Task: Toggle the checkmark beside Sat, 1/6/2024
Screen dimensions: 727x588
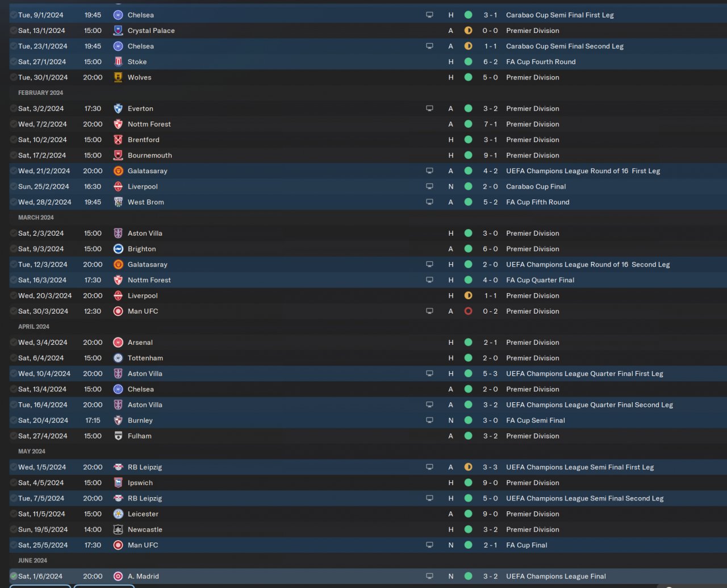Action: 14,576
